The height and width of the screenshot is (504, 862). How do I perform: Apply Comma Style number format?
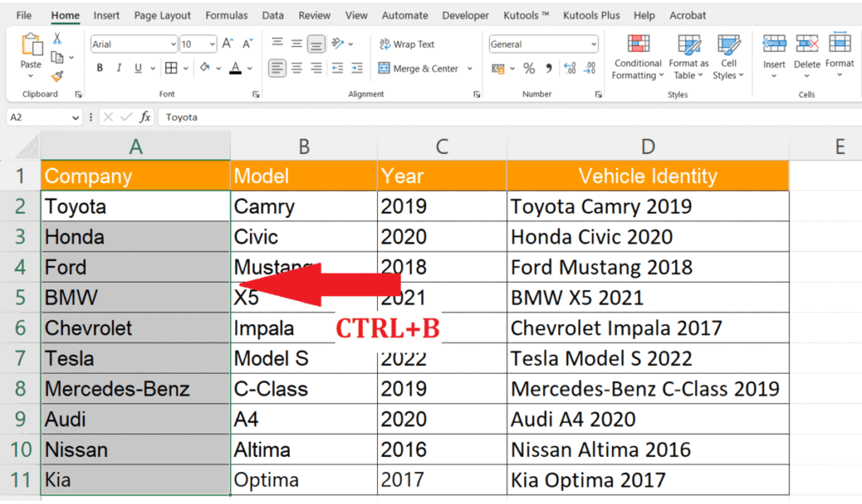[x=549, y=68]
